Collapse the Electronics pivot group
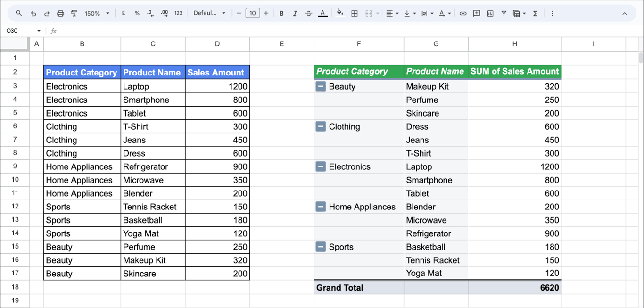This screenshot has height=308, width=644. coord(321,166)
